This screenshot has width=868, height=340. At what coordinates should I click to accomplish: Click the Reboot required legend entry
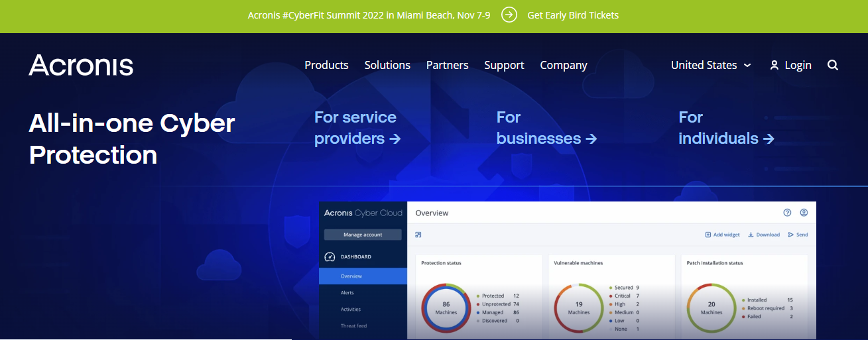(x=767, y=308)
